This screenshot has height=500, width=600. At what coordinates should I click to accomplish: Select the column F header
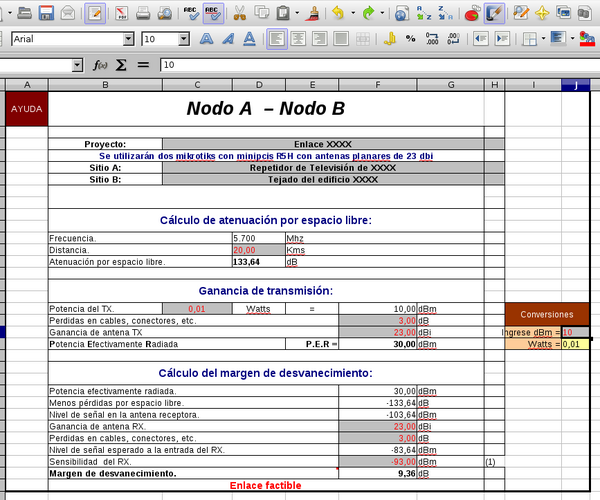point(378,85)
